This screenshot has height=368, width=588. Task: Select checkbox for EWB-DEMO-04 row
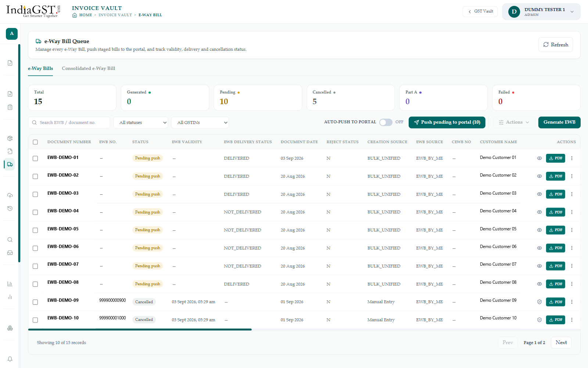[x=35, y=212]
